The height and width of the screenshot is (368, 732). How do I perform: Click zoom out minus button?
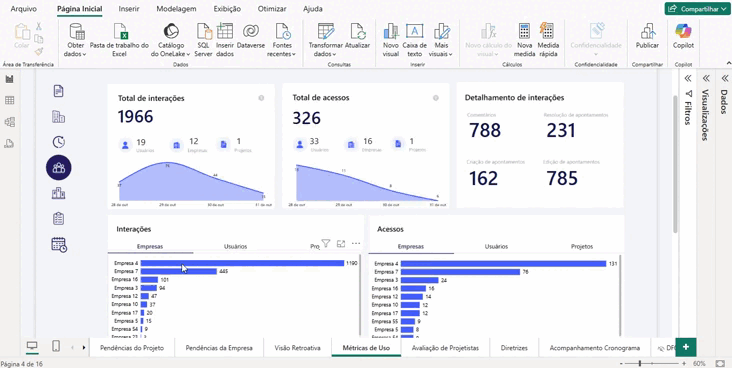point(622,363)
